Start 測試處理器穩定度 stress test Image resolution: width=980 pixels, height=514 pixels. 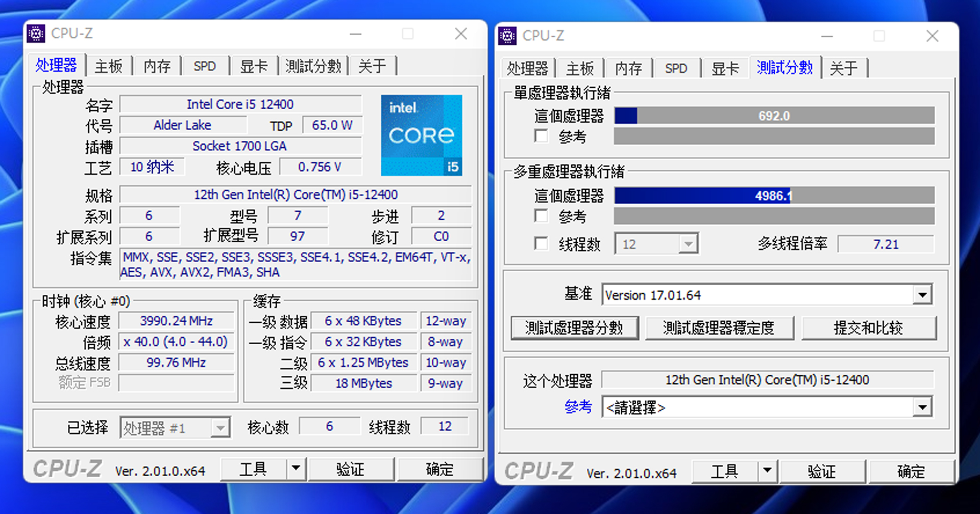click(x=719, y=328)
